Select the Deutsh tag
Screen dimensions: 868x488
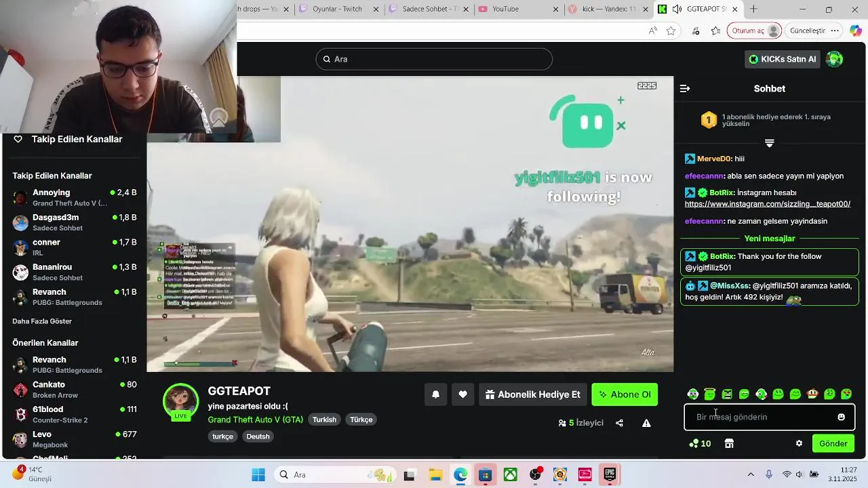pyautogui.click(x=258, y=436)
